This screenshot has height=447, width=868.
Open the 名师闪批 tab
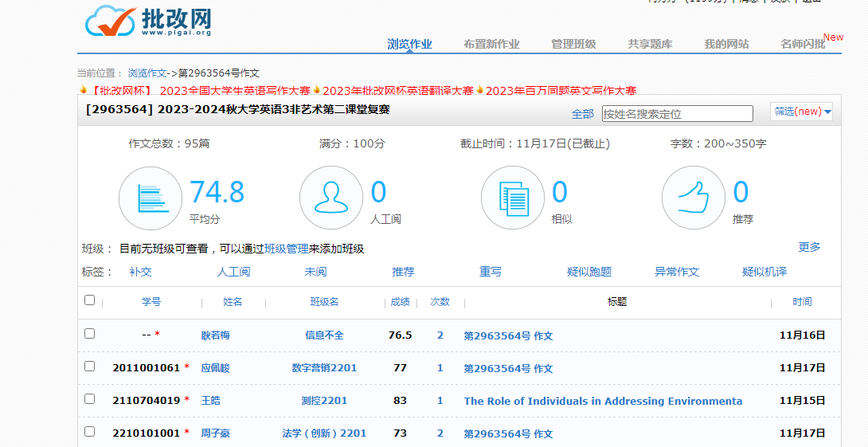click(803, 44)
